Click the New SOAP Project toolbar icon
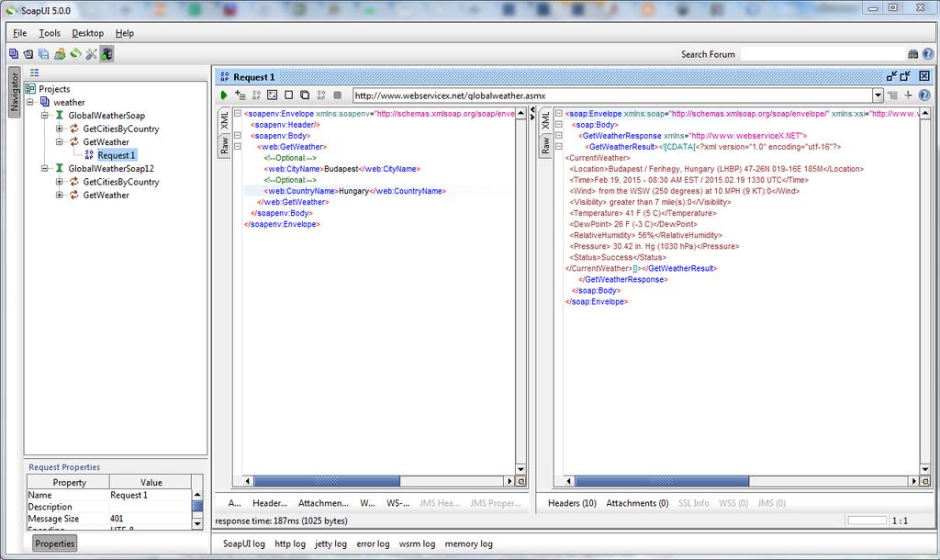 [13, 54]
